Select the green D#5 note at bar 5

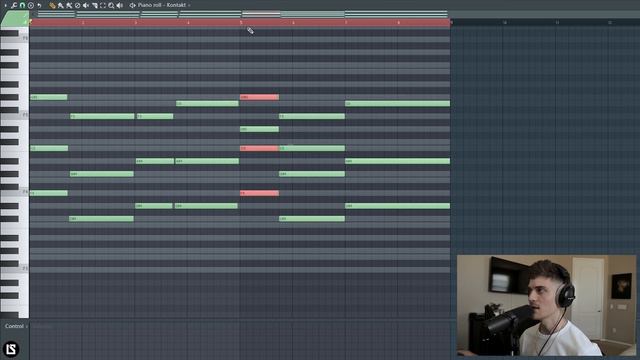[260, 129]
